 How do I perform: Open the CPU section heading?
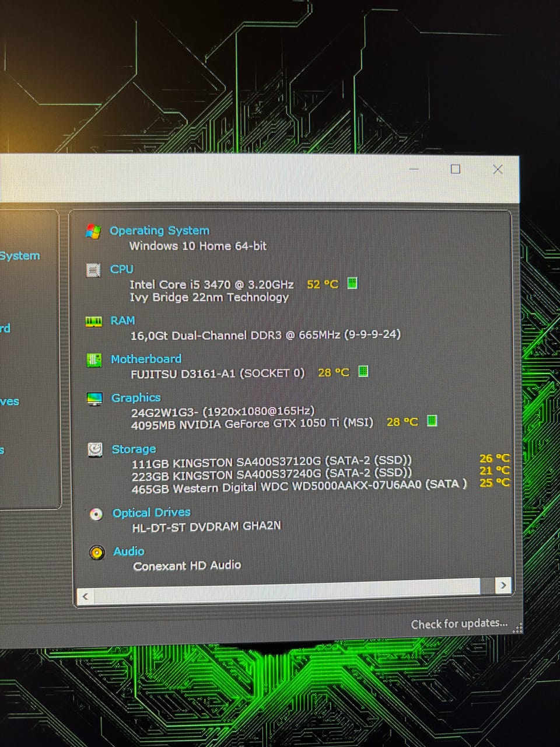(x=121, y=269)
